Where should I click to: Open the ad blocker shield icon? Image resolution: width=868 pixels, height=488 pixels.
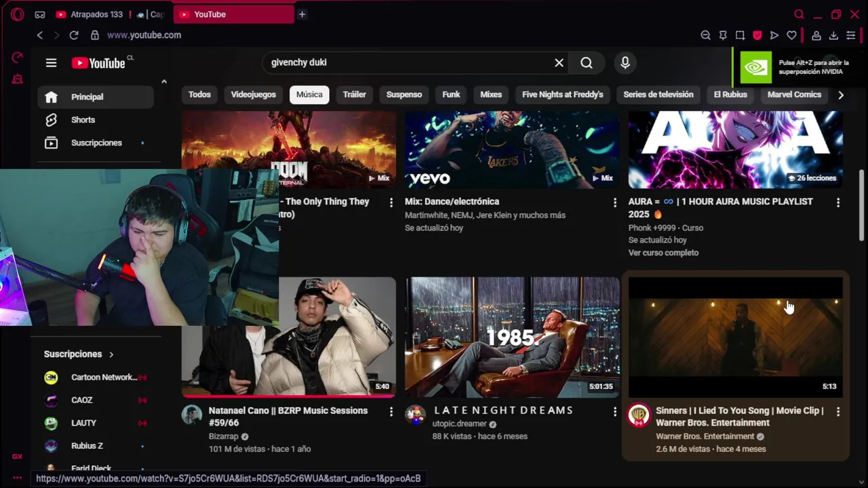click(757, 35)
